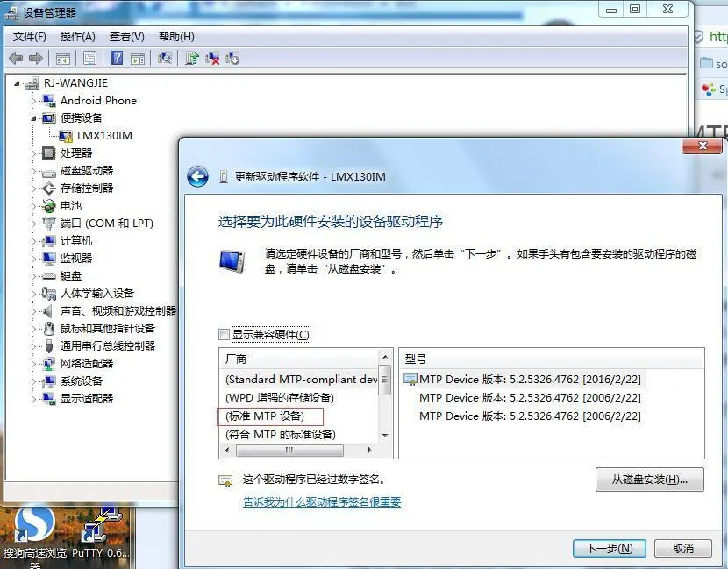Open Properties using the properties toolbar icon
The height and width of the screenshot is (569, 728).
(91, 58)
